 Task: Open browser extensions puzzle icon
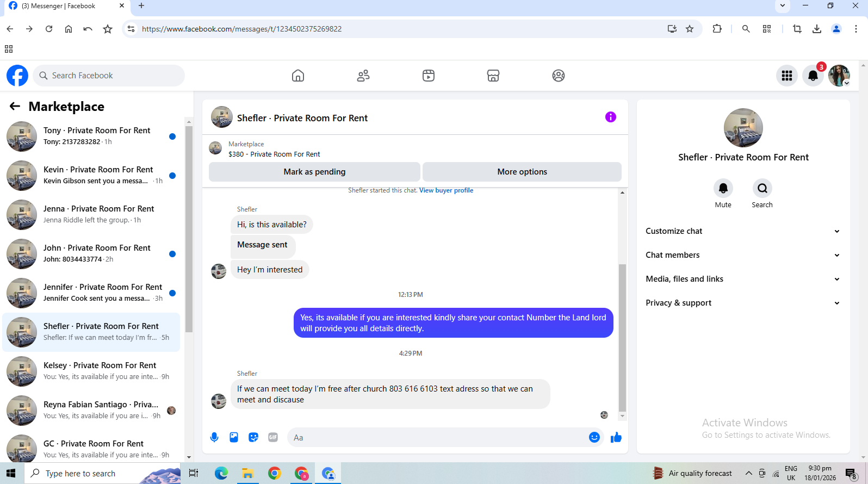[x=717, y=29]
